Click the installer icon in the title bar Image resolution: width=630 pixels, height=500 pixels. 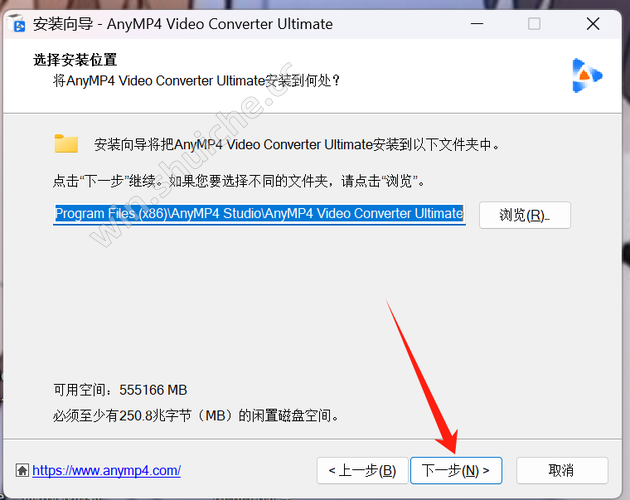pos(17,23)
